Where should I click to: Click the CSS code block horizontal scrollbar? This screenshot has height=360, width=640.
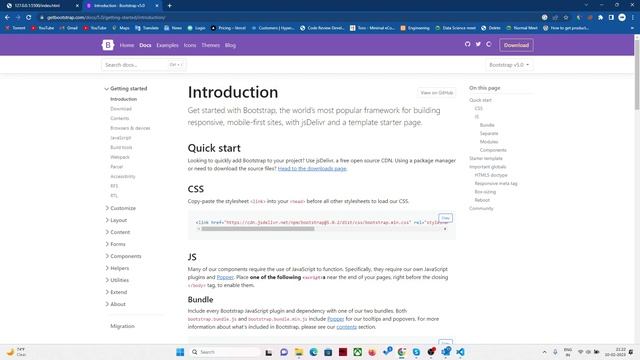pyautogui.click(x=258, y=229)
